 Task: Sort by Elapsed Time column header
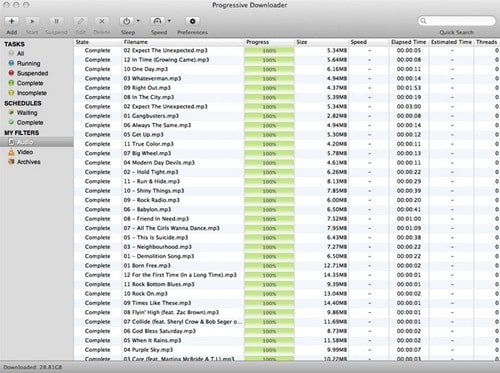pos(409,42)
